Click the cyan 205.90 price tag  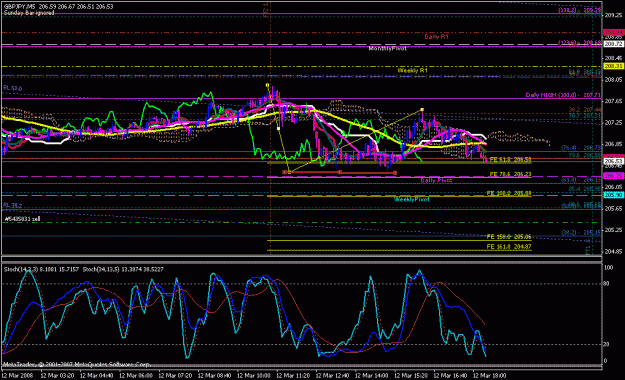tap(613, 195)
